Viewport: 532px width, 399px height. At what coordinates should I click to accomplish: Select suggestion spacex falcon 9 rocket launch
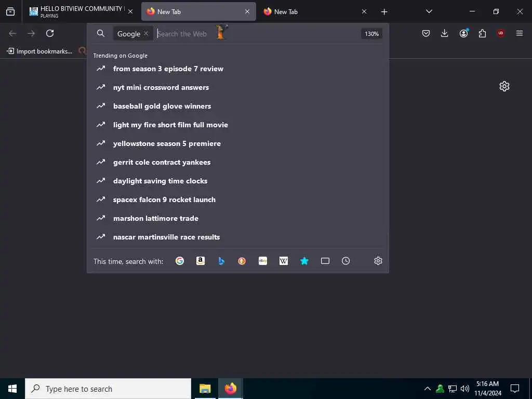click(237, 199)
